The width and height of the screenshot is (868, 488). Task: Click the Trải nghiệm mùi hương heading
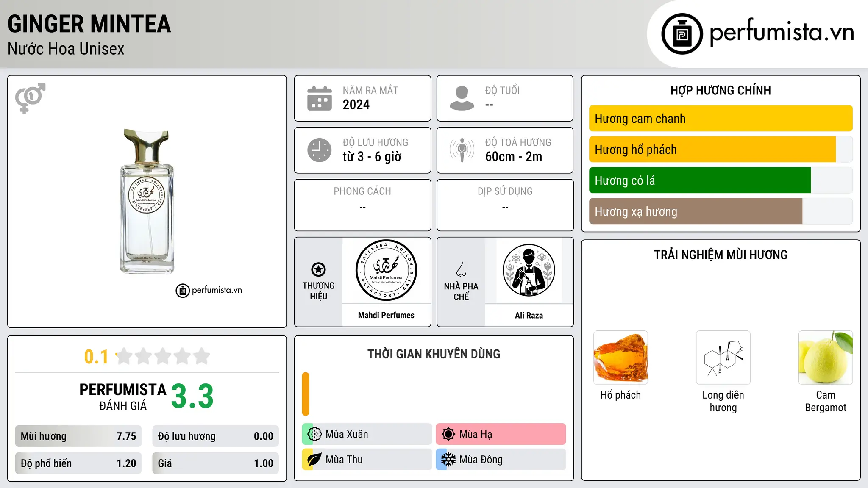721,255
